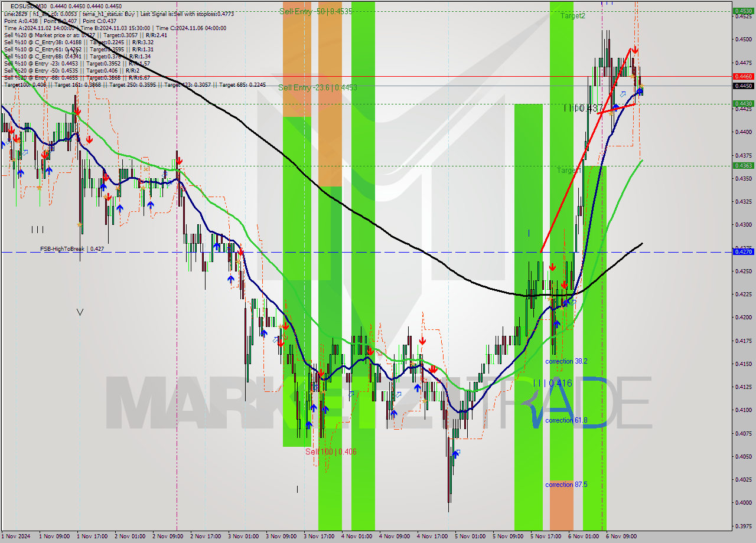Click the 'Target100: 0.406' targets summary line
Image resolution: width=756 pixels, height=543 pixels.
[x=135, y=84]
